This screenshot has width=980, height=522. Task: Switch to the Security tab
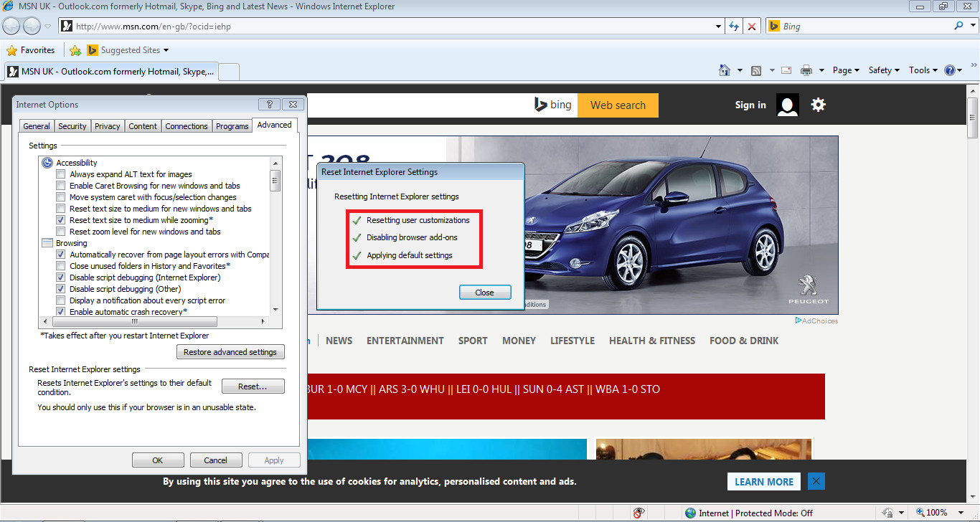pyautogui.click(x=72, y=126)
